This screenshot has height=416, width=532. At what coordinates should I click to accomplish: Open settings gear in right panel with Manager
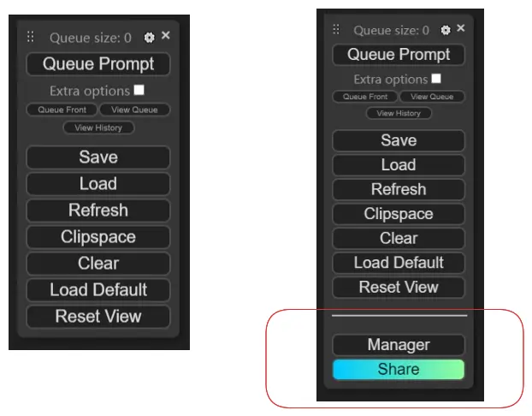(446, 30)
